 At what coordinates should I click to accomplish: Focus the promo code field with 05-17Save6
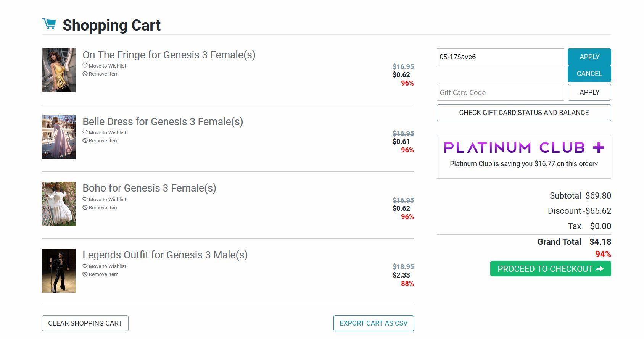(x=500, y=57)
